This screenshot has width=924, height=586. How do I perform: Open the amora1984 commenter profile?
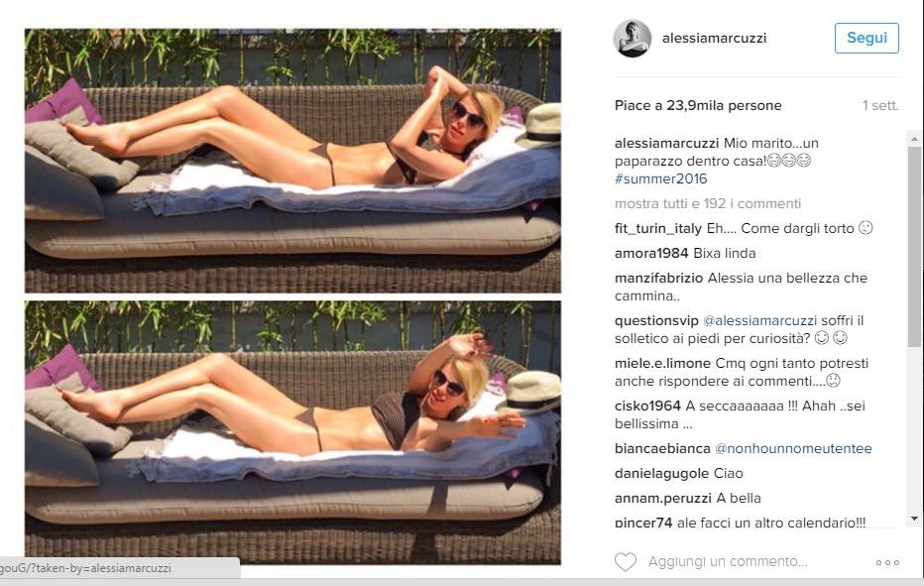(x=651, y=253)
